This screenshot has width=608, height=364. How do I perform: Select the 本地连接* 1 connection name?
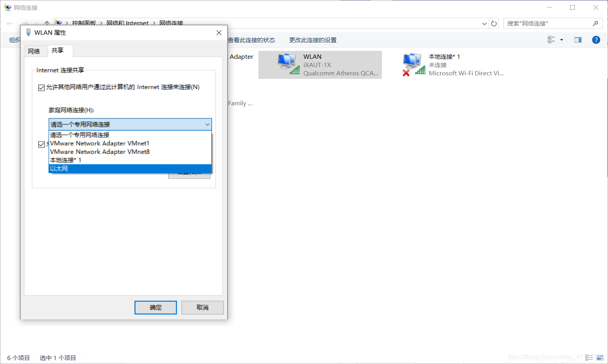tap(444, 57)
